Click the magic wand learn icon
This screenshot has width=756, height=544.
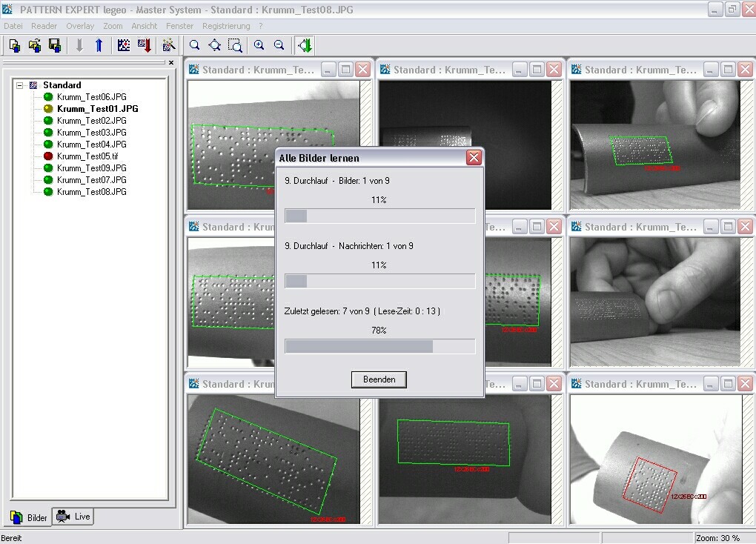click(170, 45)
